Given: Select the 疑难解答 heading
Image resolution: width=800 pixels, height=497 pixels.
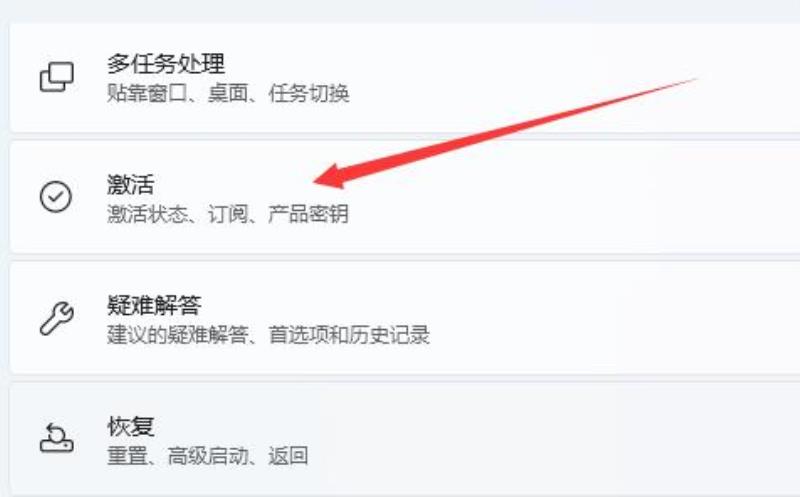Looking at the screenshot, I should 154,305.
